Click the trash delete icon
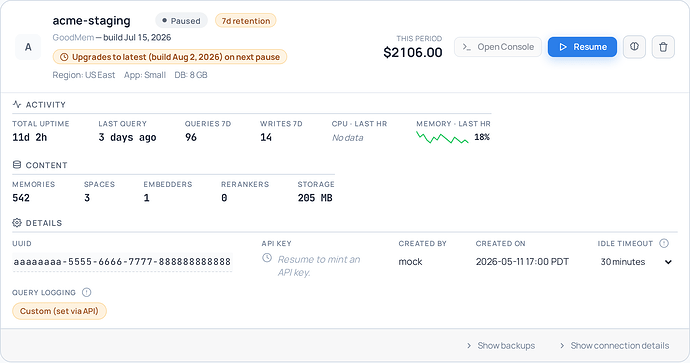Image resolution: width=690 pixels, height=363 pixels. 663,47
